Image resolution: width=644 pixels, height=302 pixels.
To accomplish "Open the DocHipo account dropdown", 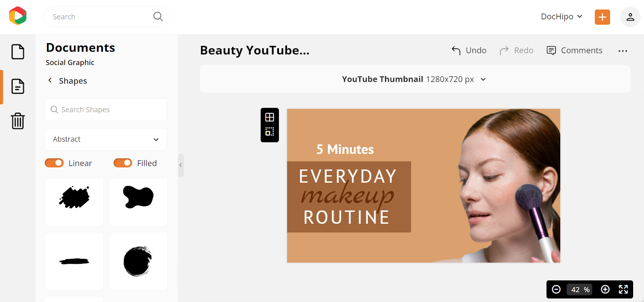I will click(561, 17).
